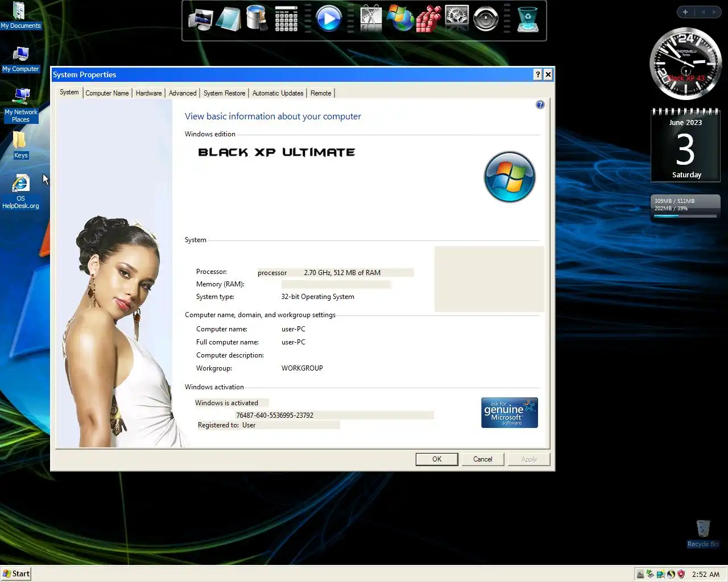Click the Windows orb logo image

510,177
